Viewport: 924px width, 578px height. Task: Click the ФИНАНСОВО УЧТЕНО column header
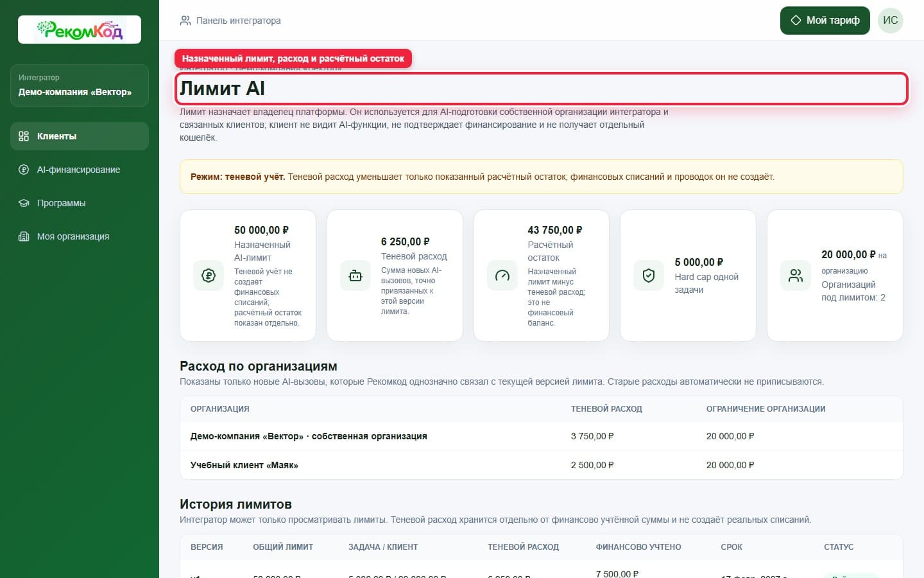[638, 547]
